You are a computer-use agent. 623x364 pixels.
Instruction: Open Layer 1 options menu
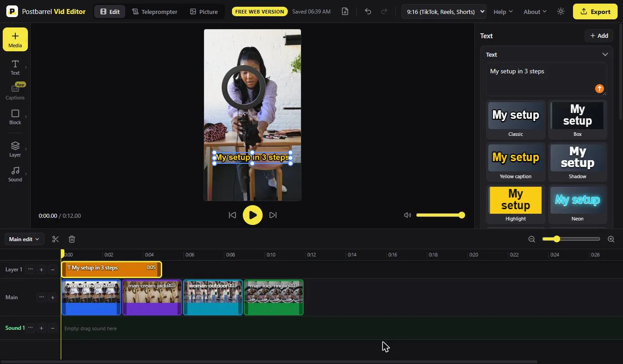pyautogui.click(x=30, y=270)
